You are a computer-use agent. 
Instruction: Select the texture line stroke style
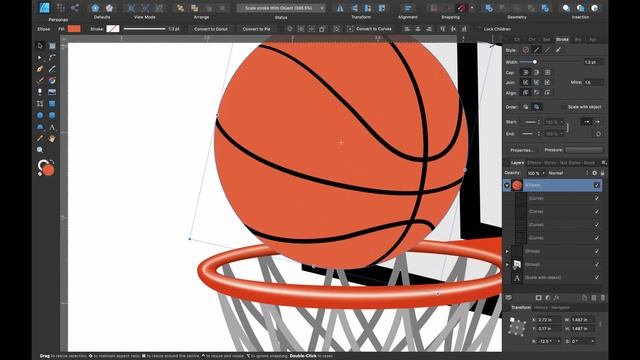(x=558, y=50)
